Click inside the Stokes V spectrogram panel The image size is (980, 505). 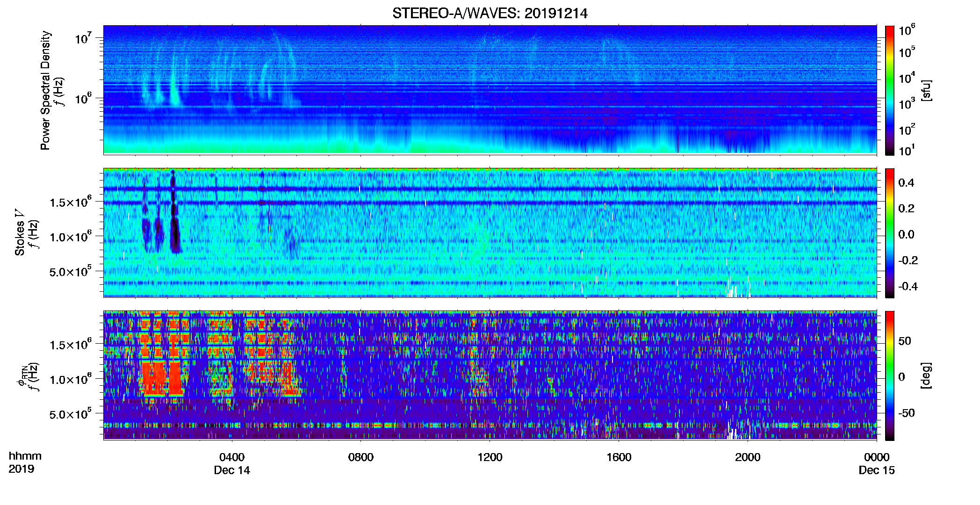click(490, 233)
